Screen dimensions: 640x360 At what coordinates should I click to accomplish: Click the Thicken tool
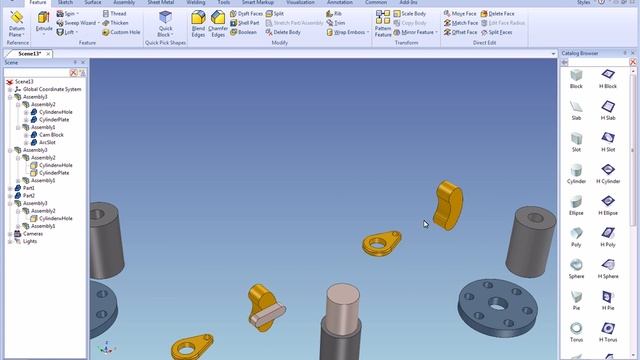click(x=116, y=23)
